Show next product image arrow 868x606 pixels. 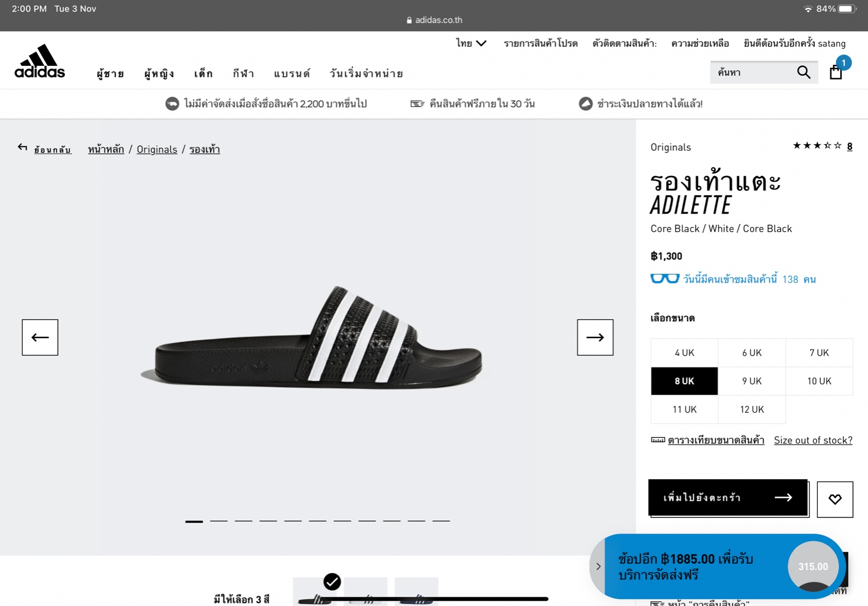pos(595,337)
